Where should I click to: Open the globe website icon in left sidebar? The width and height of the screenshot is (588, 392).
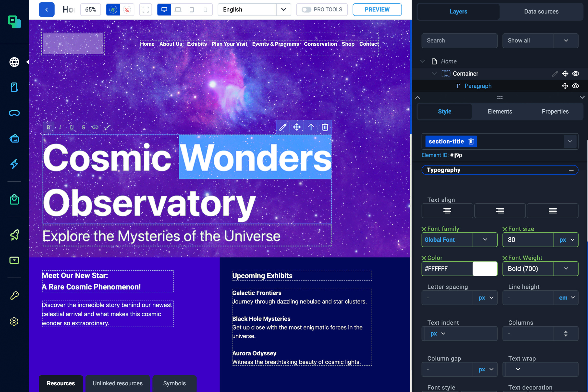[14, 62]
